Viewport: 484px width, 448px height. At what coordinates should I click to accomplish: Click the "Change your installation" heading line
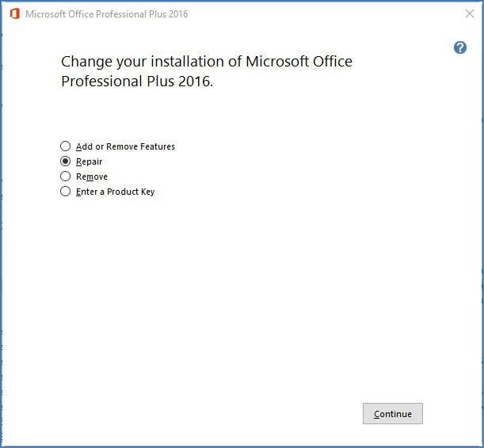[206, 62]
